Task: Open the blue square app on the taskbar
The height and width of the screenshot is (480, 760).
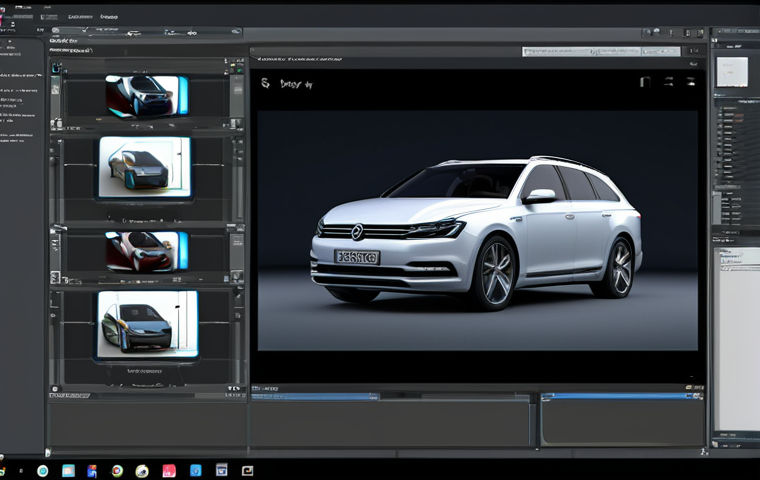Action: tap(196, 470)
